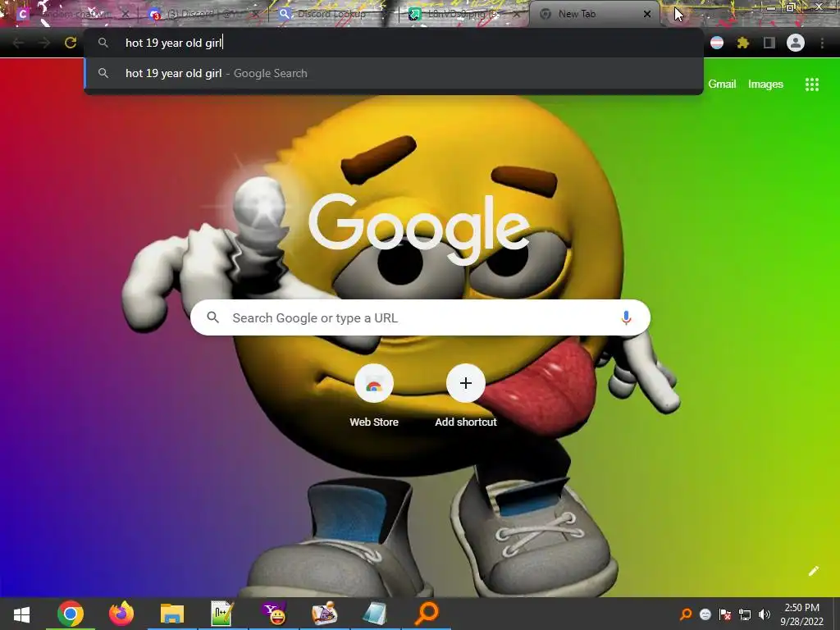This screenshot has height=630, width=840.
Task: Open network settings tray icon
Action: [x=745, y=614]
